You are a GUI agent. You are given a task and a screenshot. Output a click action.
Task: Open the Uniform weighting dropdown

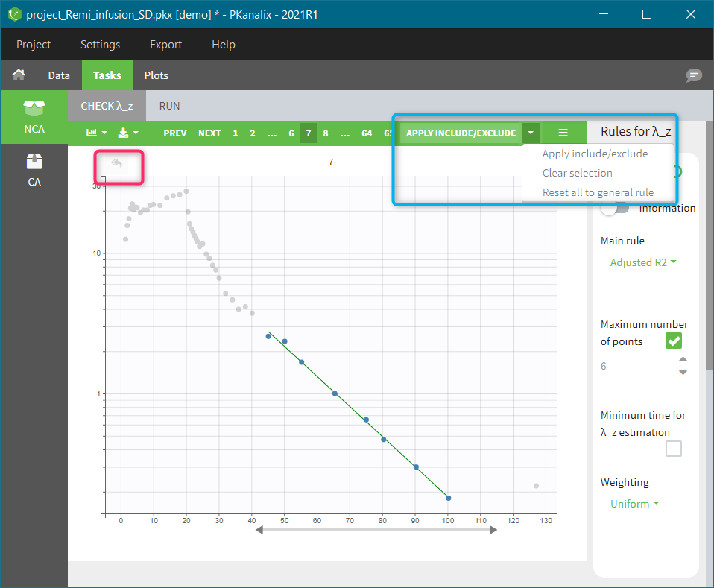point(634,504)
